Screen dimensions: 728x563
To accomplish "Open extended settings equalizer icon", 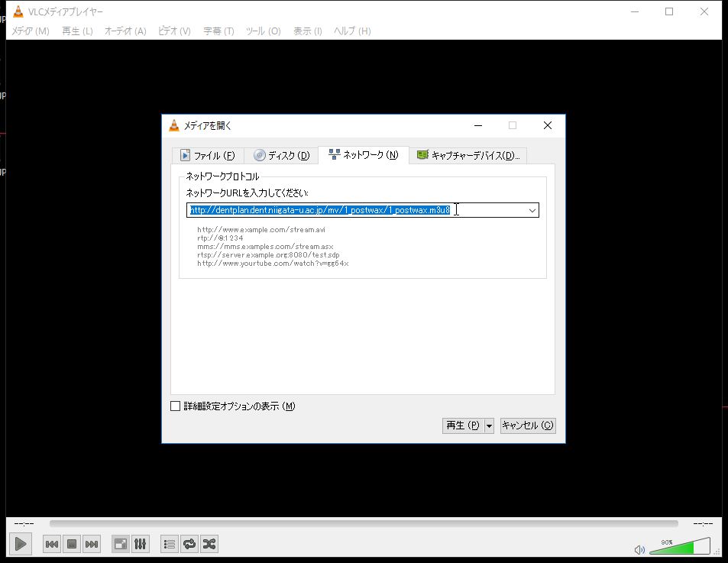I will click(141, 544).
